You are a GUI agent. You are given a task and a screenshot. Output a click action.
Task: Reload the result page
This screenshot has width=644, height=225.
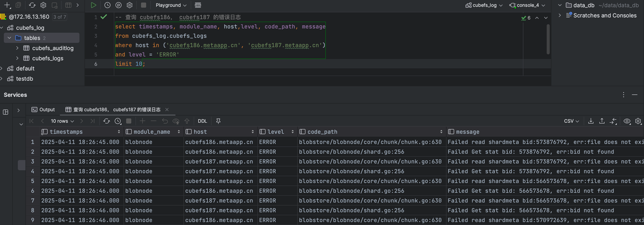(107, 121)
